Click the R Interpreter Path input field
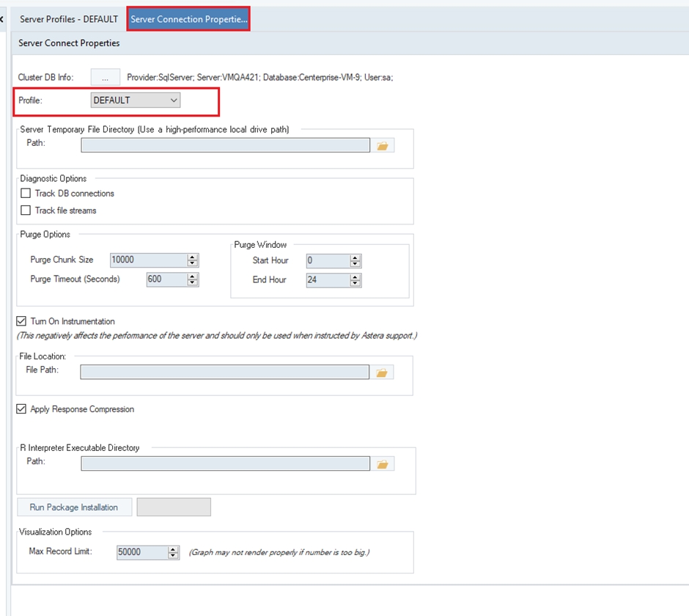 (x=225, y=464)
